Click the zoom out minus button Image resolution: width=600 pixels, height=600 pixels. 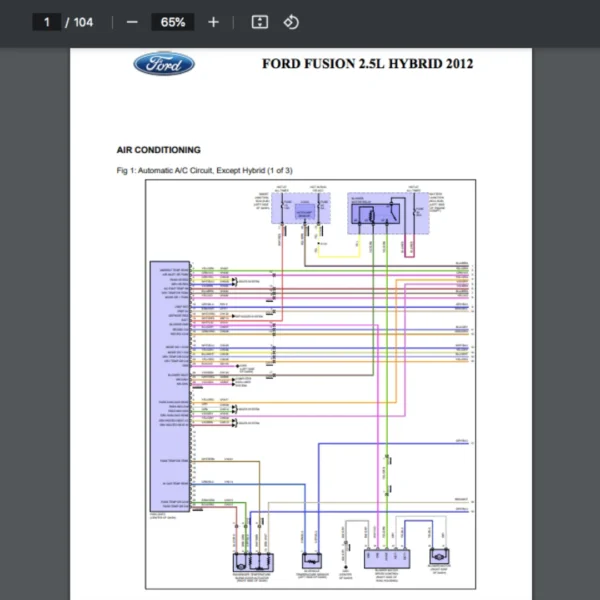click(x=132, y=22)
